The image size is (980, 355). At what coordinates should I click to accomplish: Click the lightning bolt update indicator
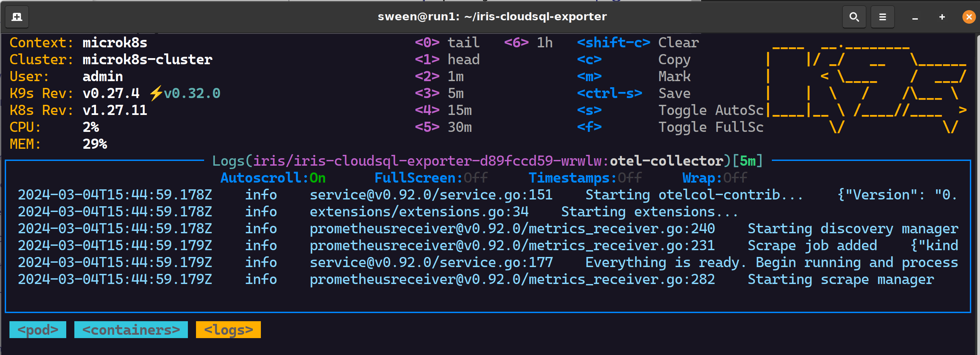coord(155,93)
